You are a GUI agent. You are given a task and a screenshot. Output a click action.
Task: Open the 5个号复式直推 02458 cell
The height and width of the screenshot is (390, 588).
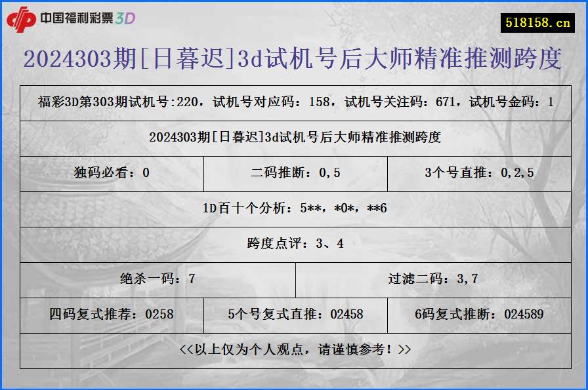click(294, 314)
